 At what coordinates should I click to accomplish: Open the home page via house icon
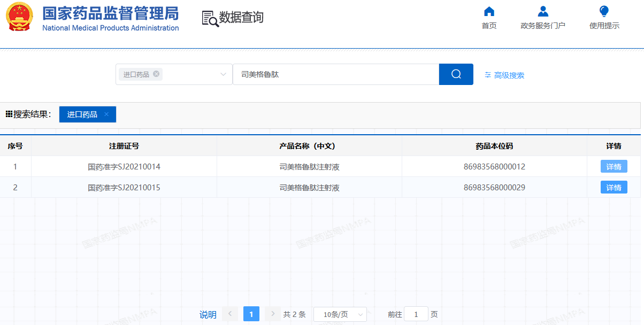pyautogui.click(x=489, y=11)
